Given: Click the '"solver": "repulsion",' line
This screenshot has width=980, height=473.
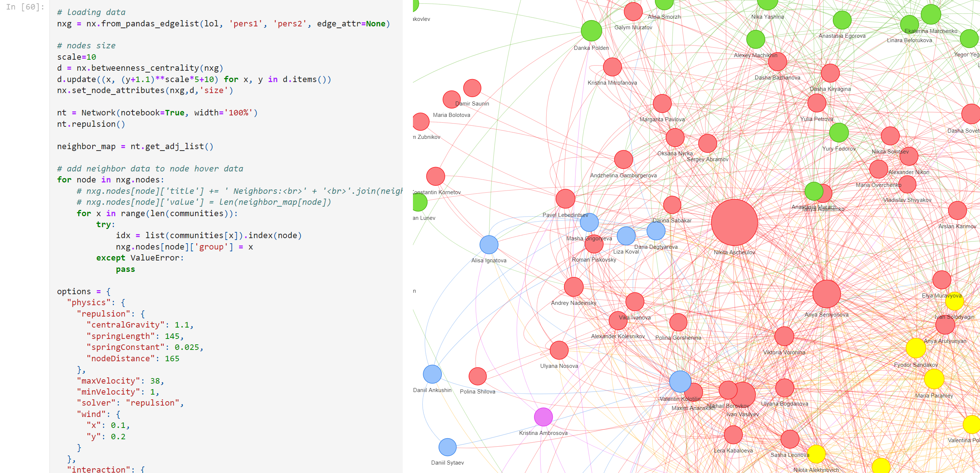Looking at the screenshot, I should [130, 403].
